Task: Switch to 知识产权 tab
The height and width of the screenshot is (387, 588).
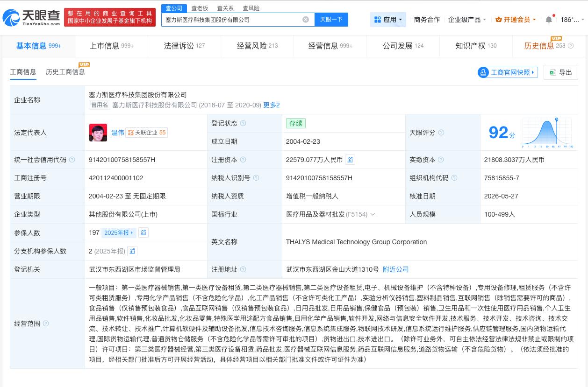Action: [x=476, y=46]
